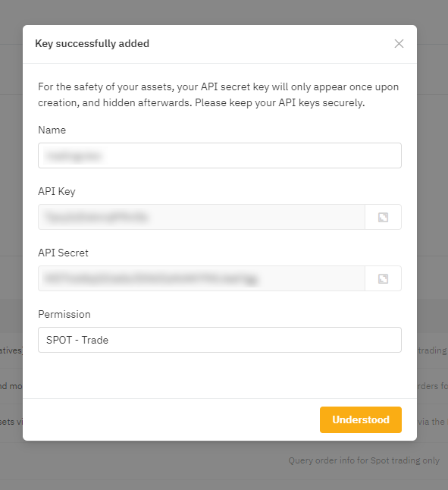Confirm with the Understood button
This screenshot has height=490, width=448.
click(361, 419)
